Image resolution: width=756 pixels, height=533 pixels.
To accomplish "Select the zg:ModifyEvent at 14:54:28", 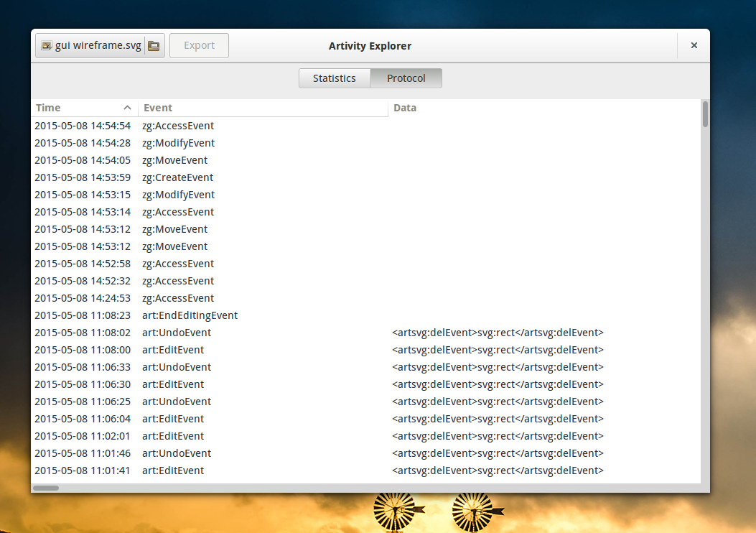I will point(178,143).
